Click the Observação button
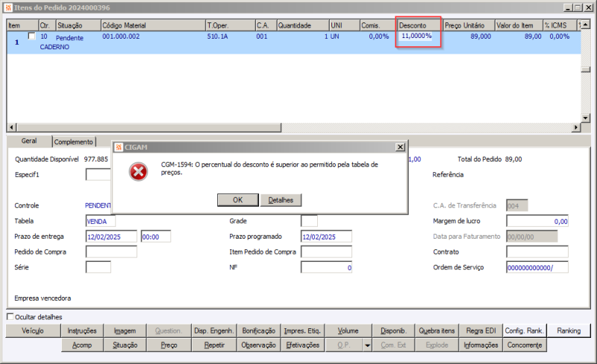This screenshot has width=597, height=364. (x=258, y=345)
